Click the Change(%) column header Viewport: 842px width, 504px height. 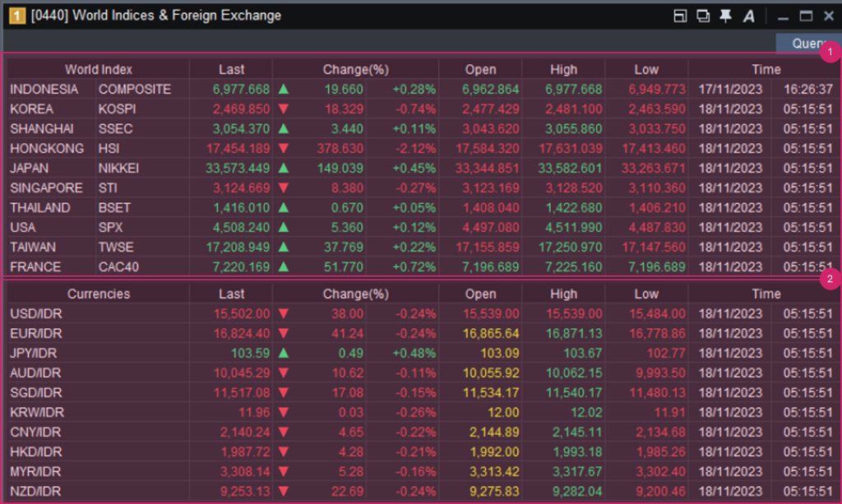coord(355,69)
